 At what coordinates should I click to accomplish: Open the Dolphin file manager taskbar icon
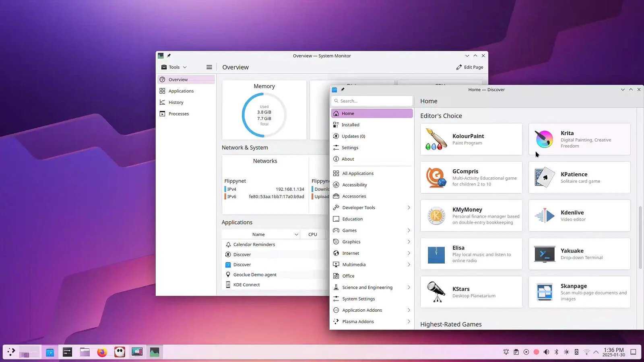pyautogui.click(x=85, y=352)
